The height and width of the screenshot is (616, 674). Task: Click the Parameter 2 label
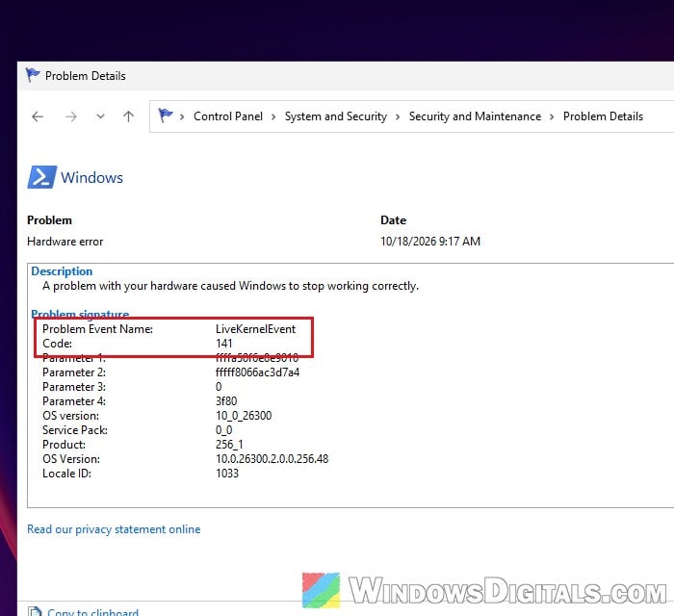[74, 372]
